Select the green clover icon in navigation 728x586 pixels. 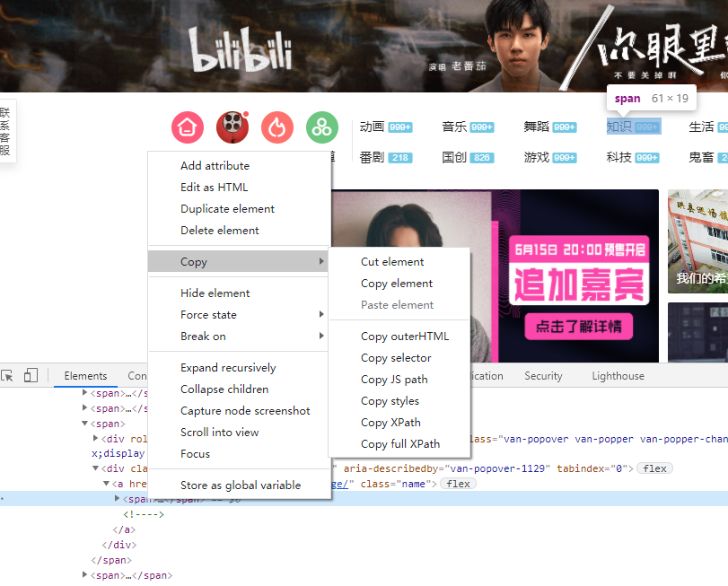321,128
